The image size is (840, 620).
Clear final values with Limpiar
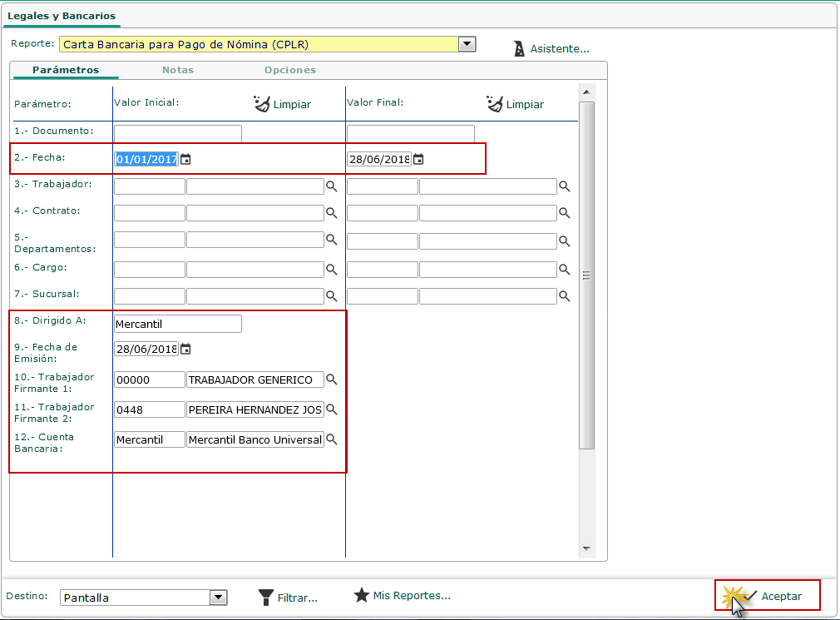click(515, 104)
